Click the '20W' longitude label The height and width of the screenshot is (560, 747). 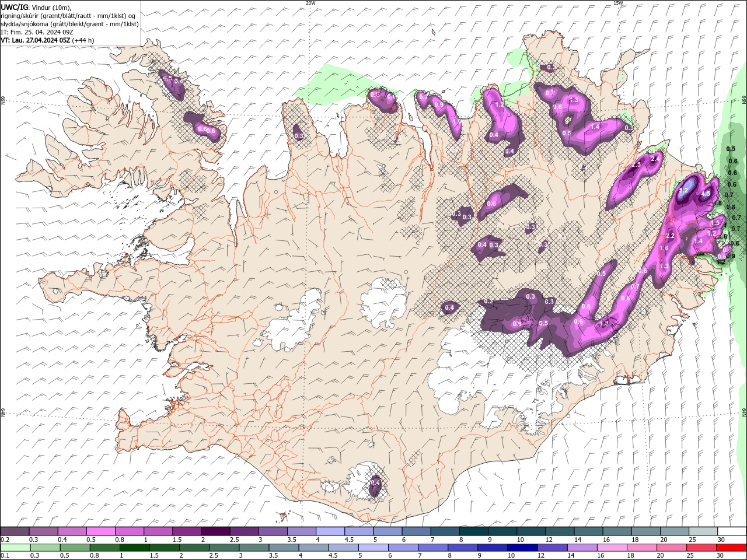point(310,3)
